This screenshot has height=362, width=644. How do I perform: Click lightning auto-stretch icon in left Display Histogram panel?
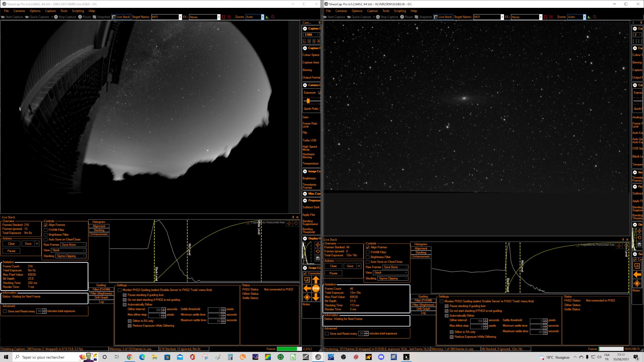(x=318, y=245)
